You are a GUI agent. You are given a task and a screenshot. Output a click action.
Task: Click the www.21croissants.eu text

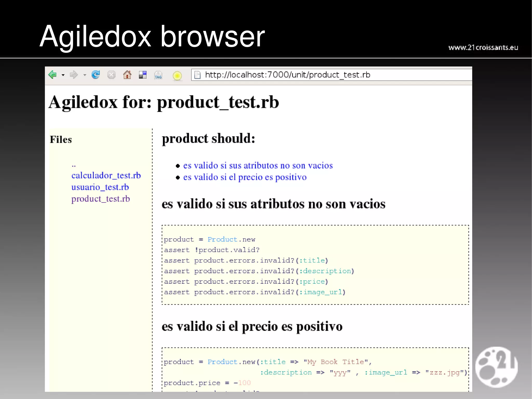483,48
